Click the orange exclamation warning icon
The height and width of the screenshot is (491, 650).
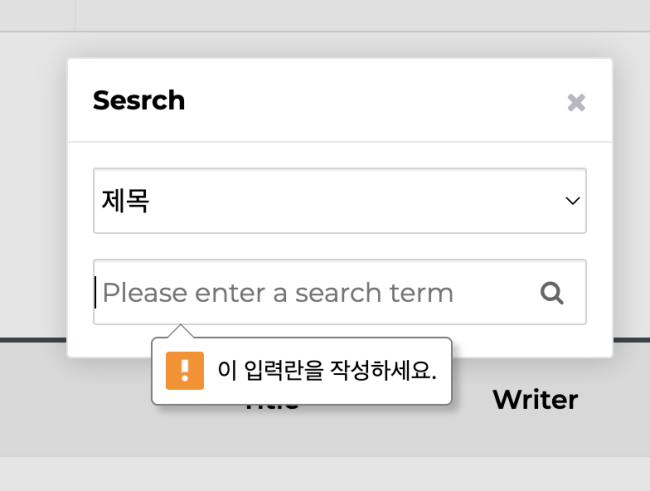(x=185, y=370)
